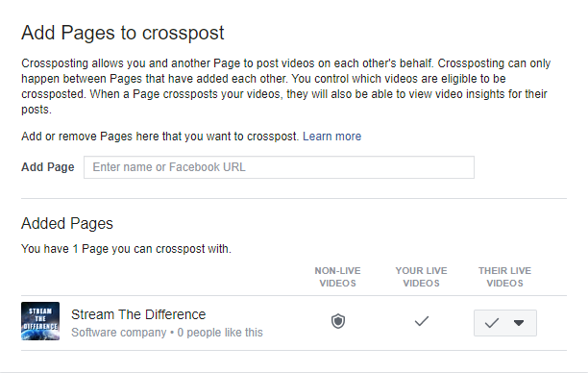Click the NON-LIVE VIDEOS column header
The image size is (588, 373).
[x=337, y=277]
